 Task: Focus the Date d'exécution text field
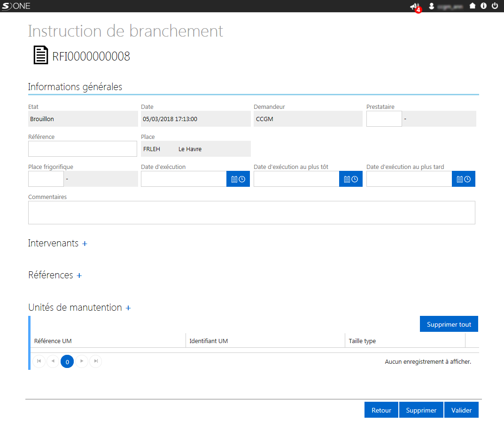pyautogui.click(x=184, y=179)
